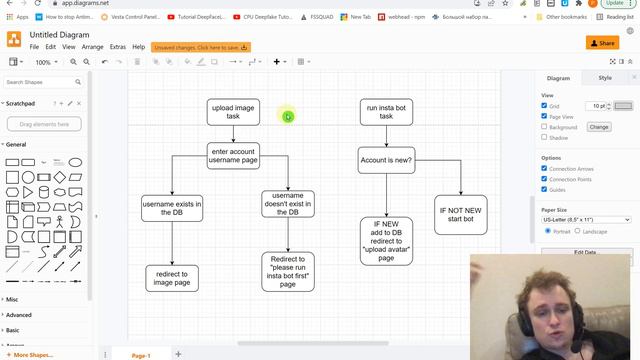The width and height of the screenshot is (640, 360).
Task: Click More Shapes link
Action: point(30,355)
